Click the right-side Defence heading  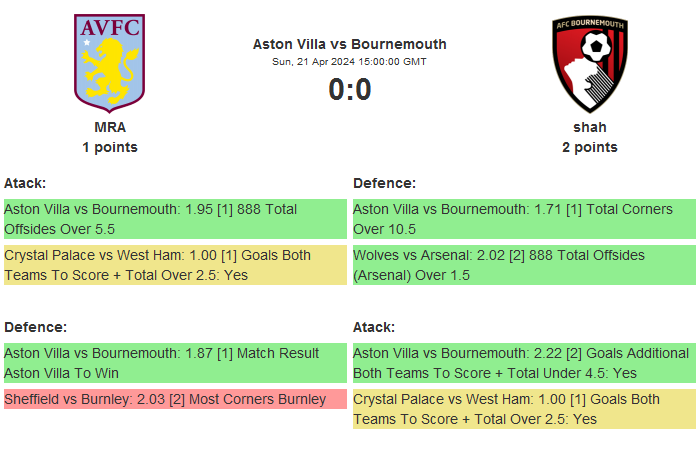(384, 183)
